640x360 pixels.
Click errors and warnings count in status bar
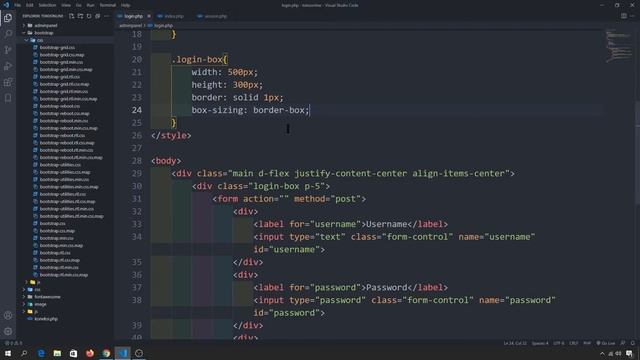(x=13, y=343)
